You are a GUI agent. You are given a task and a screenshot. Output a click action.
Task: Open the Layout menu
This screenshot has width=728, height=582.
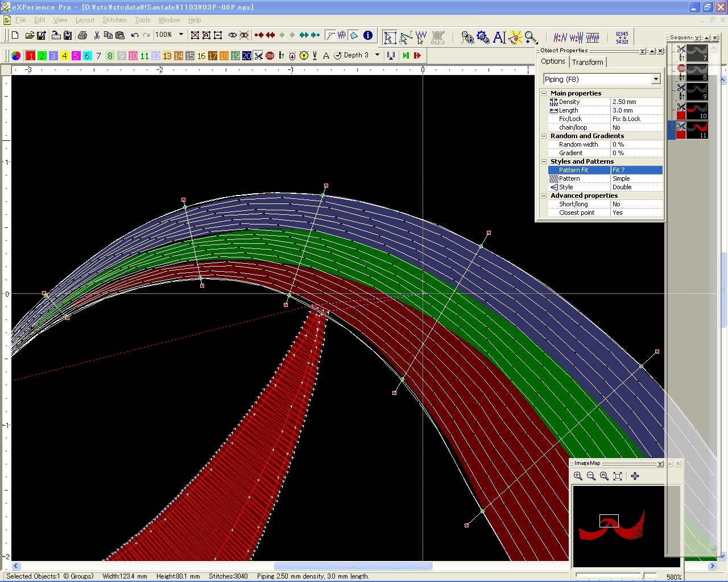pyautogui.click(x=85, y=20)
